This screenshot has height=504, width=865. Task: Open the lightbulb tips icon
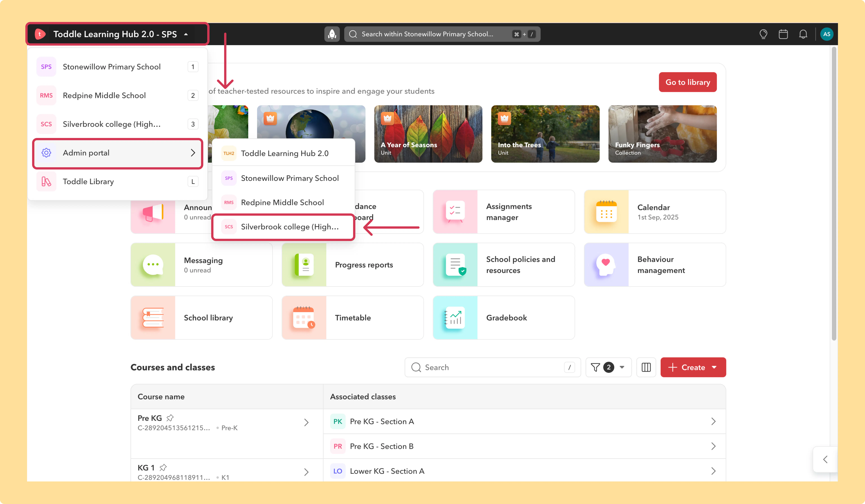coord(763,34)
